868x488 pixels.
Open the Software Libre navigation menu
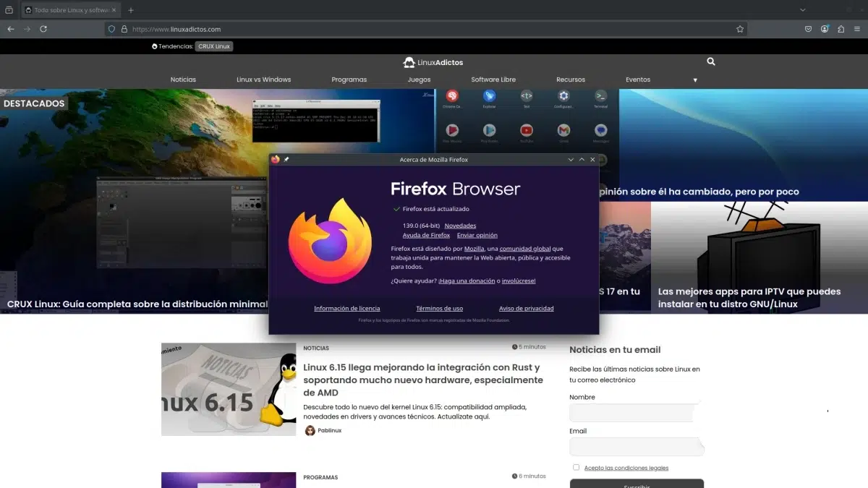coord(493,80)
